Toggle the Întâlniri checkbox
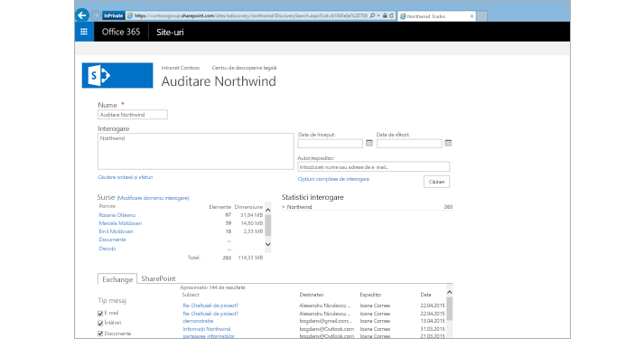The width and height of the screenshot is (644, 339). (x=100, y=324)
